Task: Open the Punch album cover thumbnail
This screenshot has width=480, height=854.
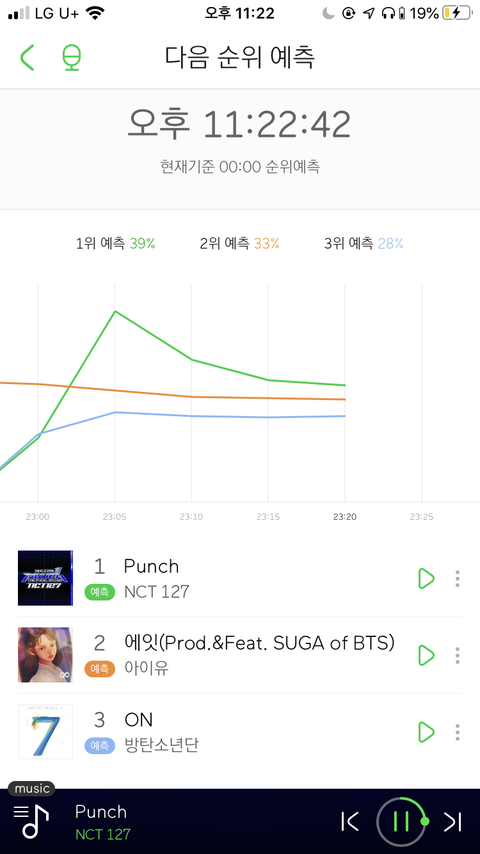Action: (x=45, y=578)
